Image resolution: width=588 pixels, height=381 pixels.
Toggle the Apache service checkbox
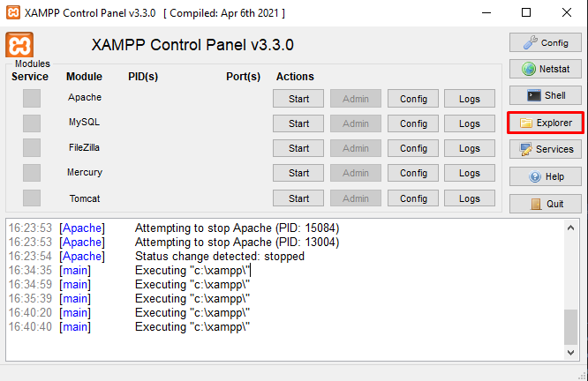click(x=32, y=98)
